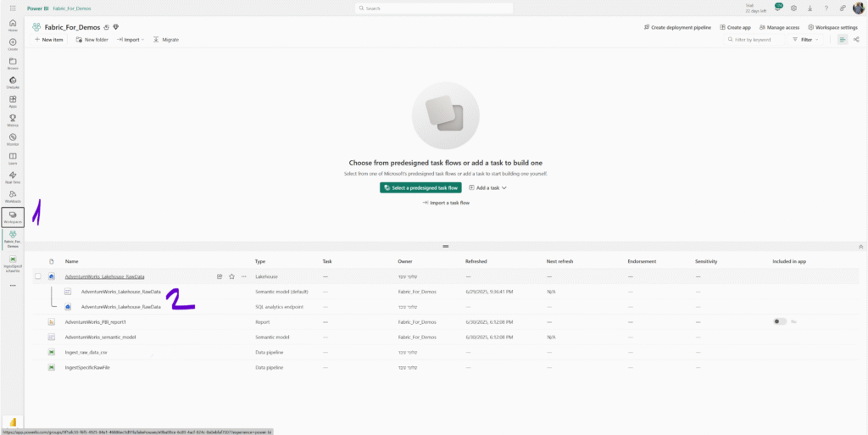Viewport: 868px width, 435px height.
Task: Open Workspace settings
Action: click(832, 27)
